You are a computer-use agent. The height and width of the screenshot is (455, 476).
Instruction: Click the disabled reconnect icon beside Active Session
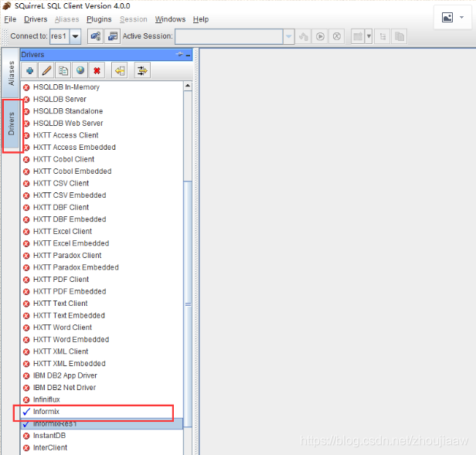pyautogui.click(x=303, y=36)
